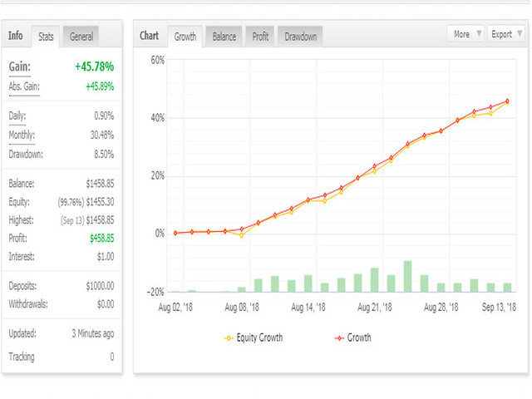
Task: Click the Monthly label link
Action: tap(22, 135)
